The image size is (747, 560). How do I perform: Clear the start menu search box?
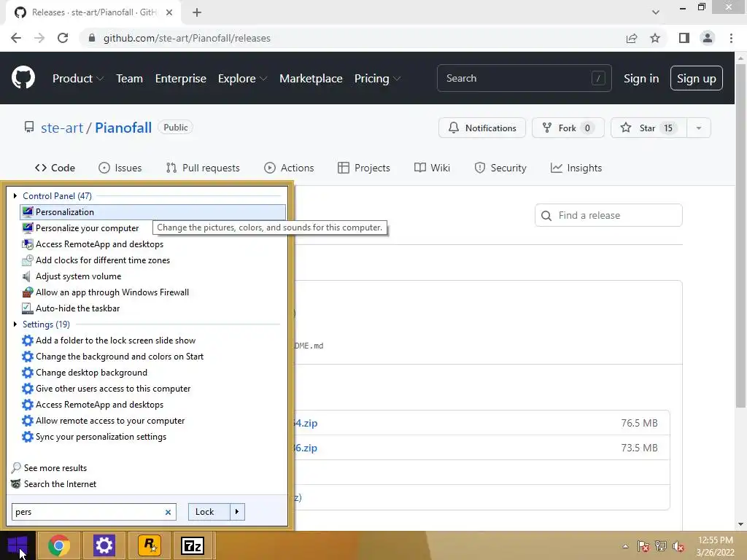pyautogui.click(x=168, y=512)
